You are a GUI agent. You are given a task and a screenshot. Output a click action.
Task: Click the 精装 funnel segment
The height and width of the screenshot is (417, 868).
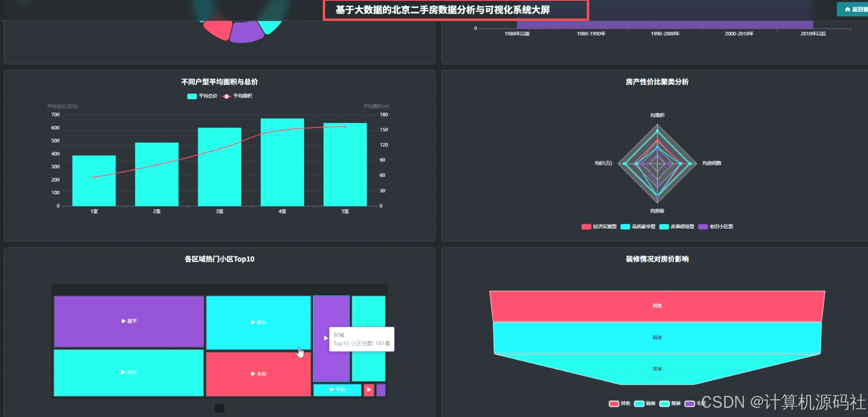coord(657,337)
